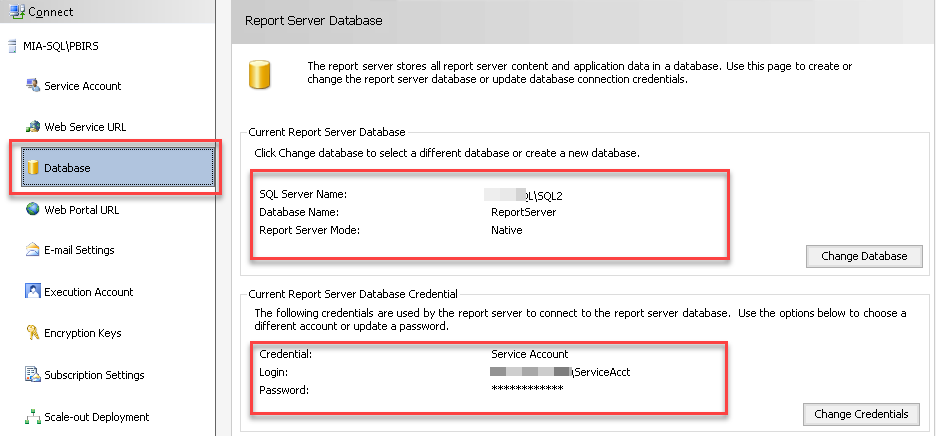
Task: Click the Database cylinder icon in sidebar
Action: pos(33,168)
